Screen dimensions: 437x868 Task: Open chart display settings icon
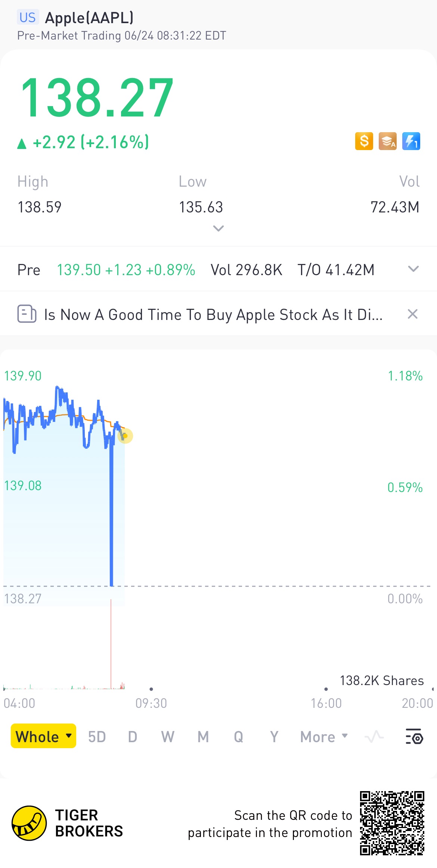(x=414, y=737)
